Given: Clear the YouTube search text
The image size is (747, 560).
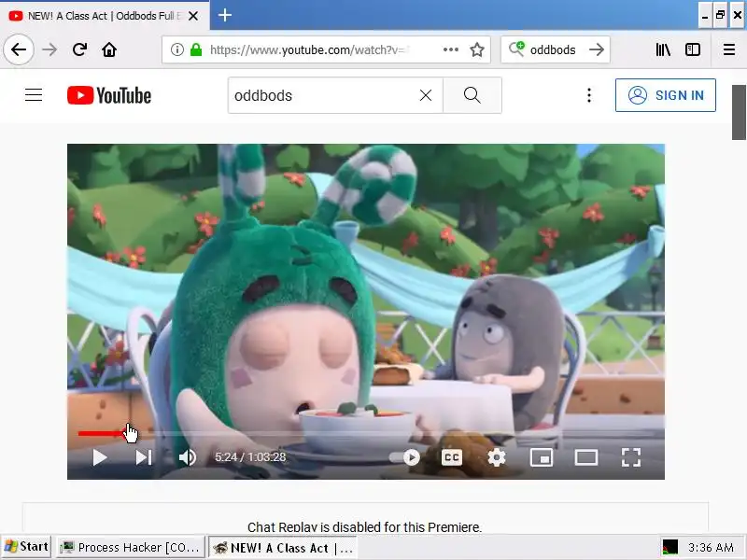Looking at the screenshot, I should click(426, 95).
